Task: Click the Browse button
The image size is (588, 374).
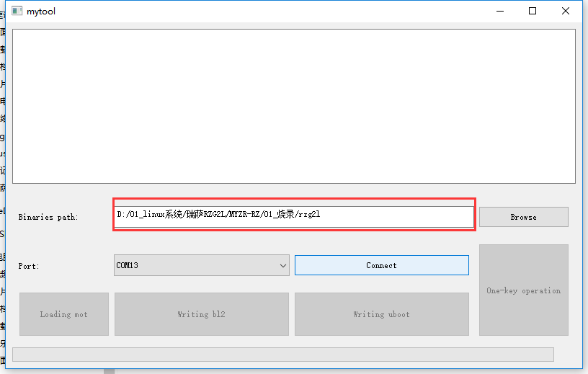Action: pyautogui.click(x=523, y=217)
